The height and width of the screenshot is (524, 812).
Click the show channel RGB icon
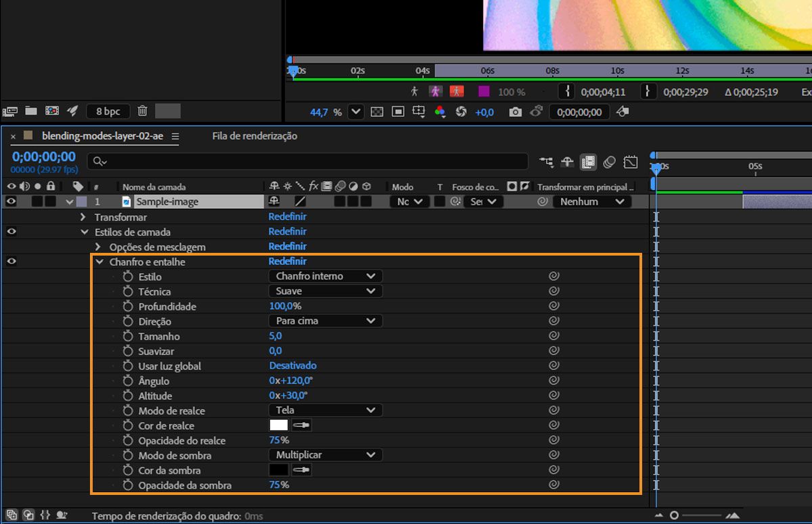pyautogui.click(x=440, y=112)
